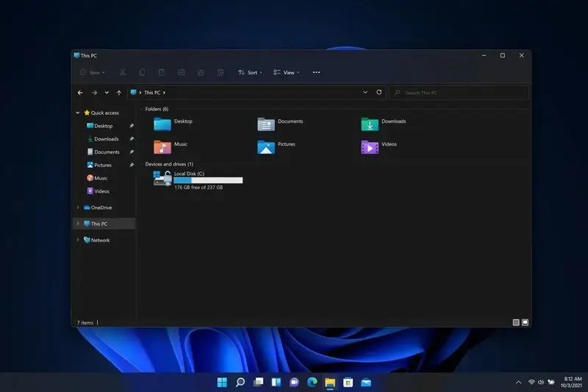
Task: Switch to large icons view in status bar
Action: [525, 322]
